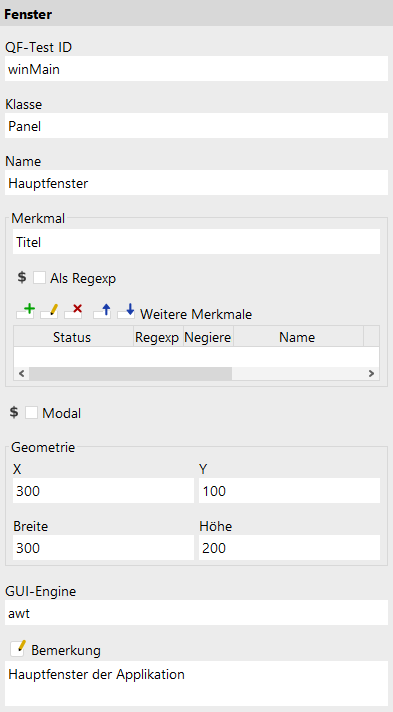The height and width of the screenshot is (712, 393).
Task: Move the Weitere Merkmale row up
Action: click(x=102, y=312)
